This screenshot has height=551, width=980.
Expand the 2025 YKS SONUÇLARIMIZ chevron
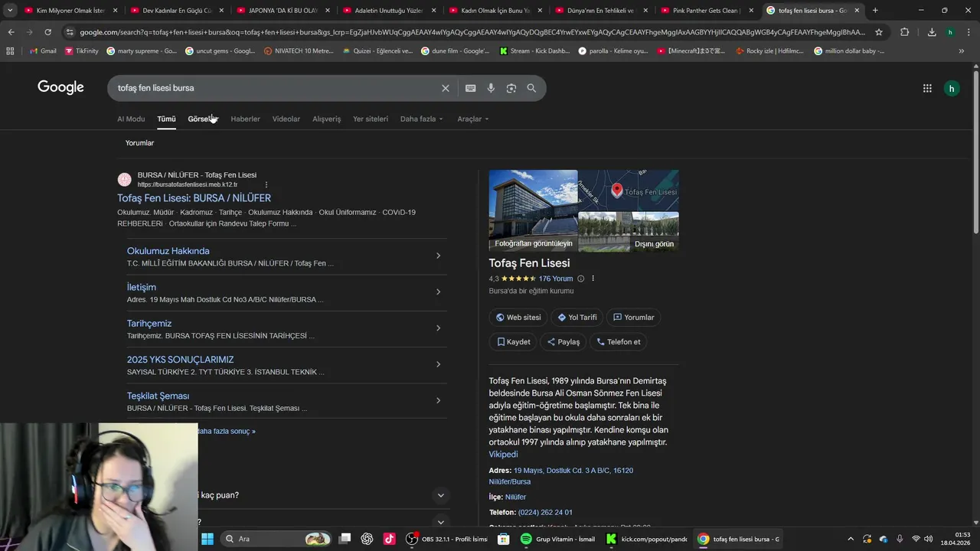click(x=438, y=364)
